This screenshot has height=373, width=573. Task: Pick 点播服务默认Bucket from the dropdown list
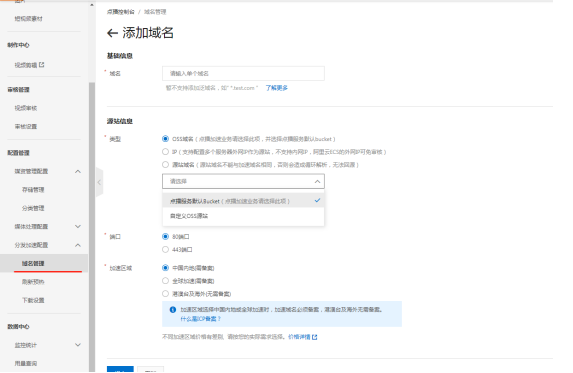243,201
